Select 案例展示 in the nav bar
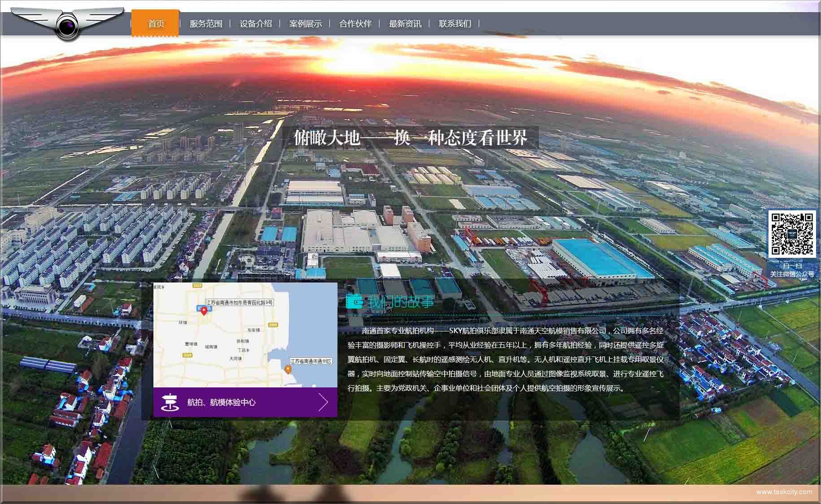The height and width of the screenshot is (504, 821). tap(306, 24)
